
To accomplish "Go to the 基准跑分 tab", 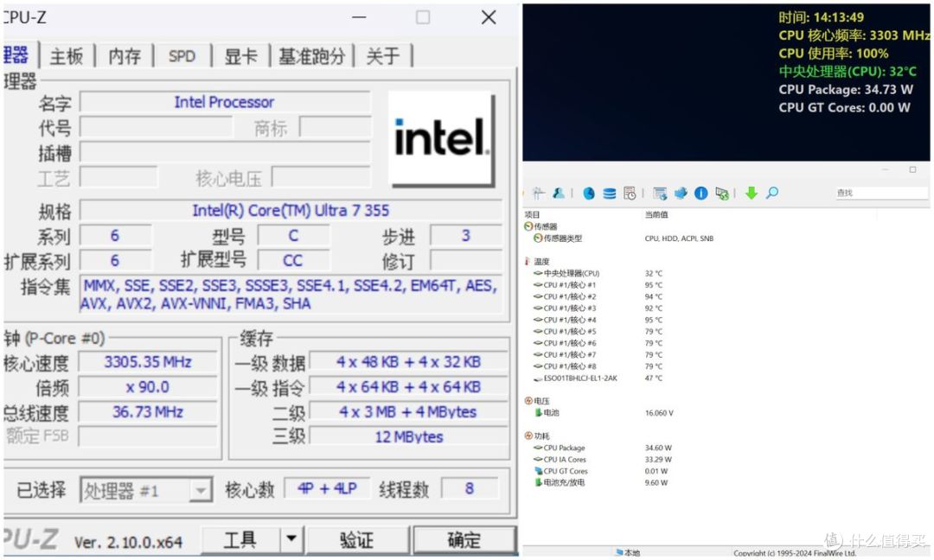I will [312, 56].
